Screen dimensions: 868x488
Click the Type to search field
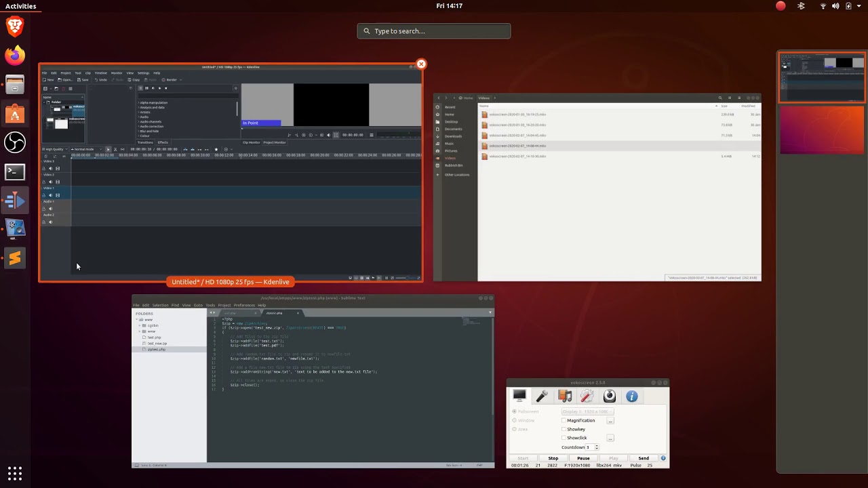coord(434,31)
